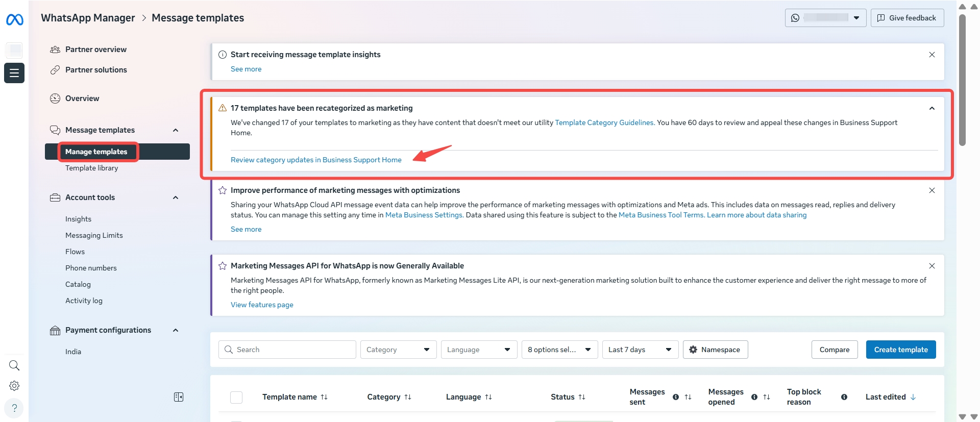The width and height of the screenshot is (980, 422).
Task: Dismiss the template insights banner
Action: point(932,55)
